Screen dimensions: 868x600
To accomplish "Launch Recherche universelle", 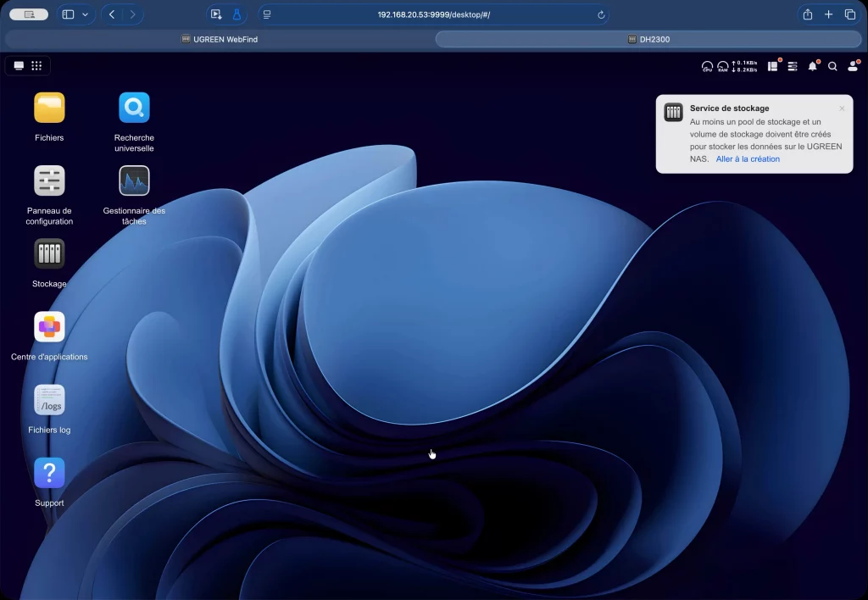I will click(133, 108).
